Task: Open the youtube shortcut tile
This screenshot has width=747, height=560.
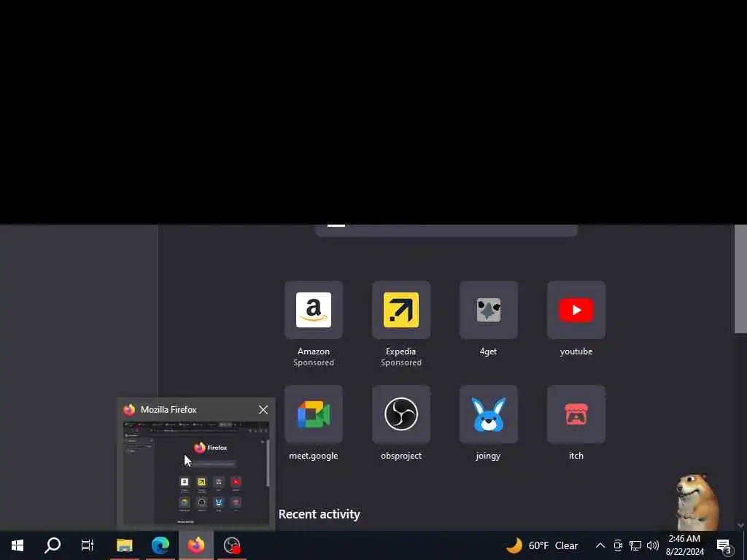Action: click(576, 310)
